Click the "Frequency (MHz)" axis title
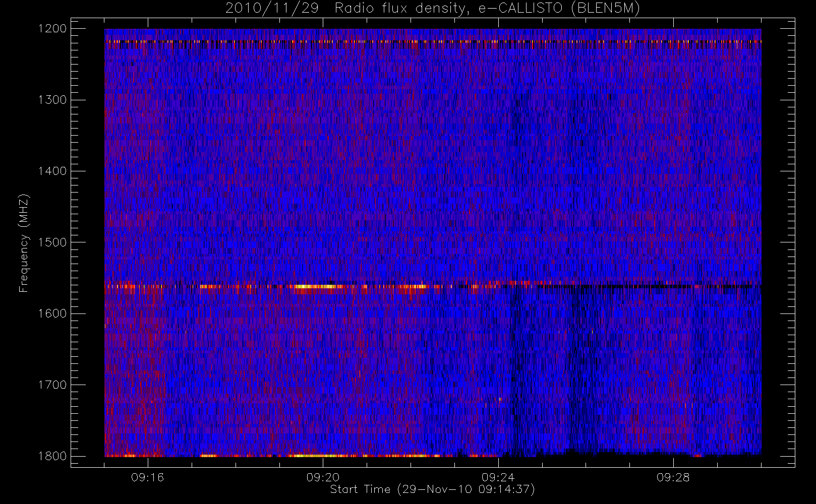The width and height of the screenshot is (816, 504). pos(24,243)
